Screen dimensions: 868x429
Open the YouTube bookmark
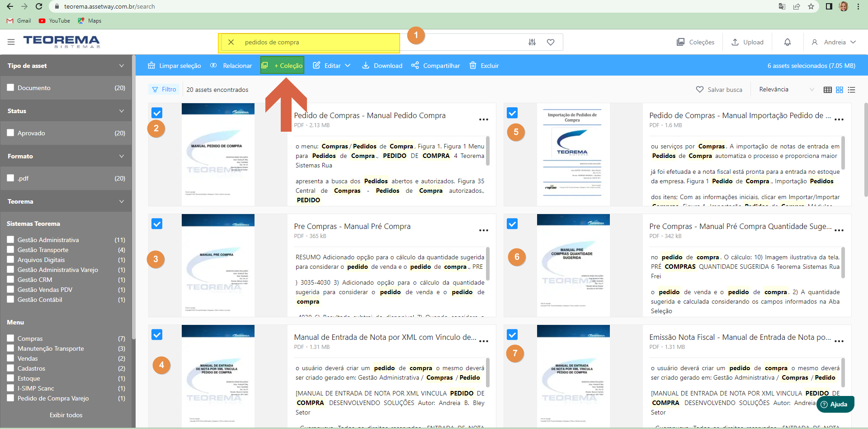coord(54,21)
